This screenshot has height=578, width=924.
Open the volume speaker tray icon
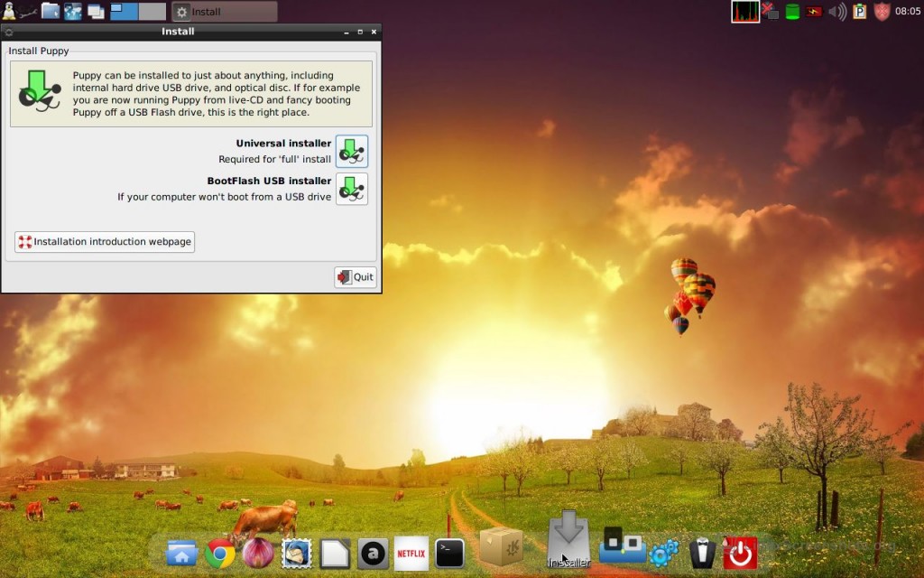(x=837, y=12)
